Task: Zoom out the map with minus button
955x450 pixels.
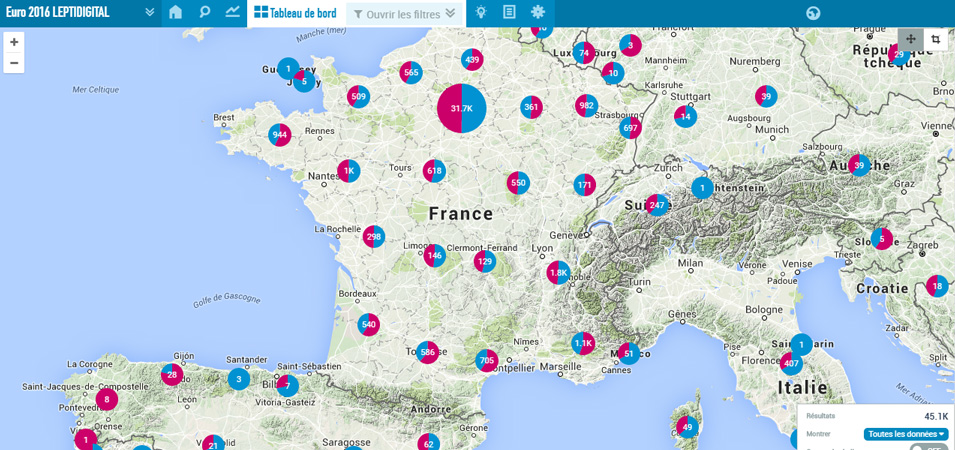Action: pos(14,63)
